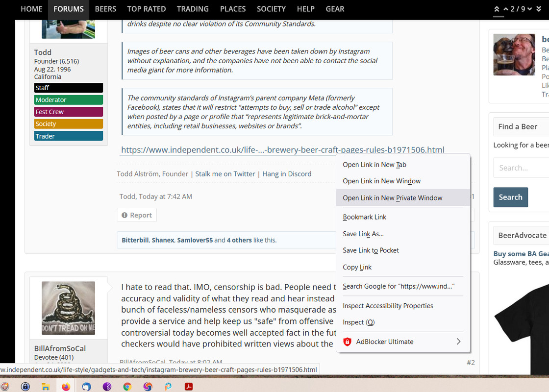Visit the GEAR section
Viewport: 549px width, 392px height.
click(x=335, y=9)
